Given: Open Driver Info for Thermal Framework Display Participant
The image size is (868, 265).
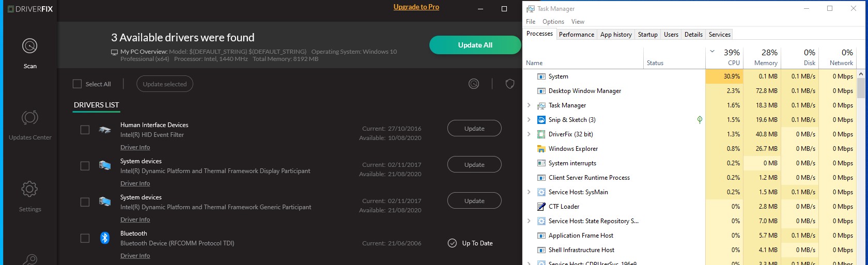Looking at the screenshot, I should [135, 183].
